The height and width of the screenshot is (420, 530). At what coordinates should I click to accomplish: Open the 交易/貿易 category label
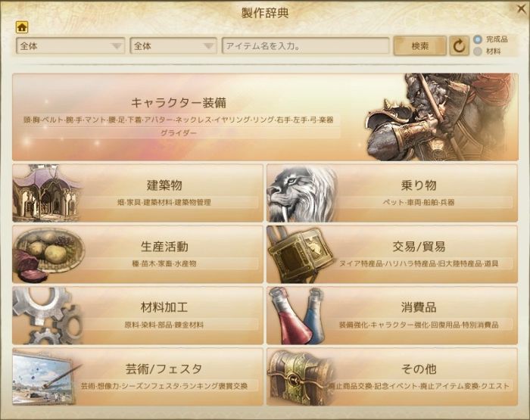(x=419, y=246)
